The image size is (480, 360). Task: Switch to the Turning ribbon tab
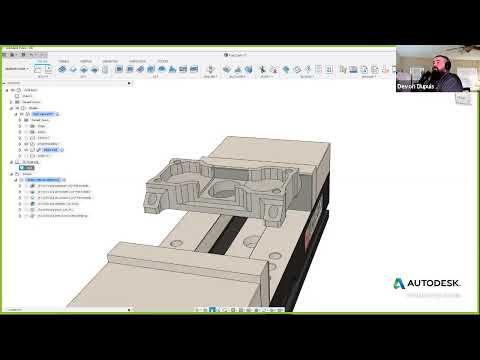[x=63, y=61]
